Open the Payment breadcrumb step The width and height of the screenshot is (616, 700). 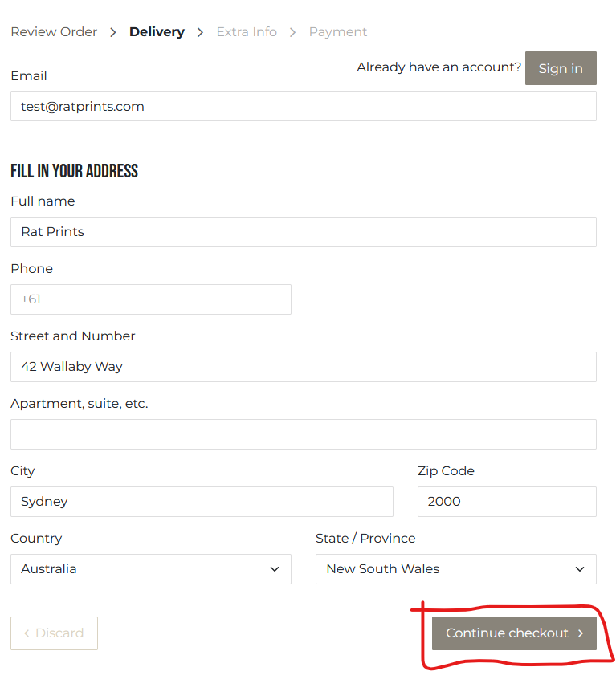point(337,32)
